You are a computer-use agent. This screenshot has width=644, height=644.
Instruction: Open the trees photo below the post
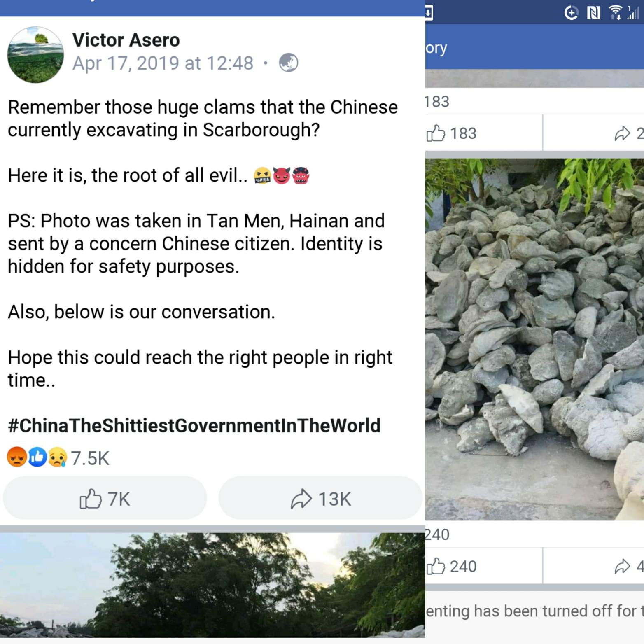[212, 585]
